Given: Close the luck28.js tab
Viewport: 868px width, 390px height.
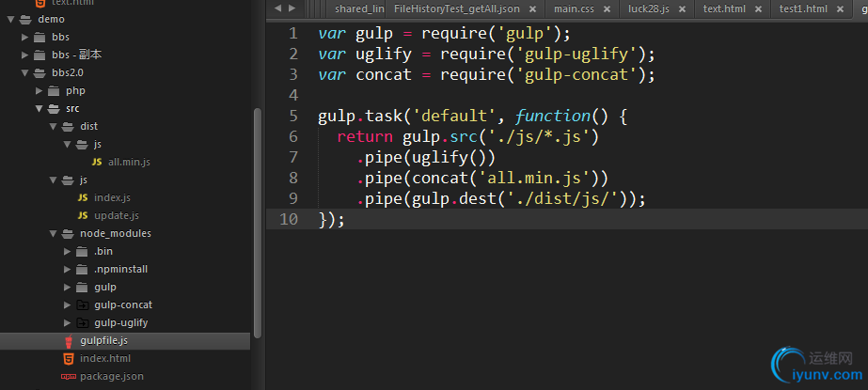Looking at the screenshot, I should (683, 9).
